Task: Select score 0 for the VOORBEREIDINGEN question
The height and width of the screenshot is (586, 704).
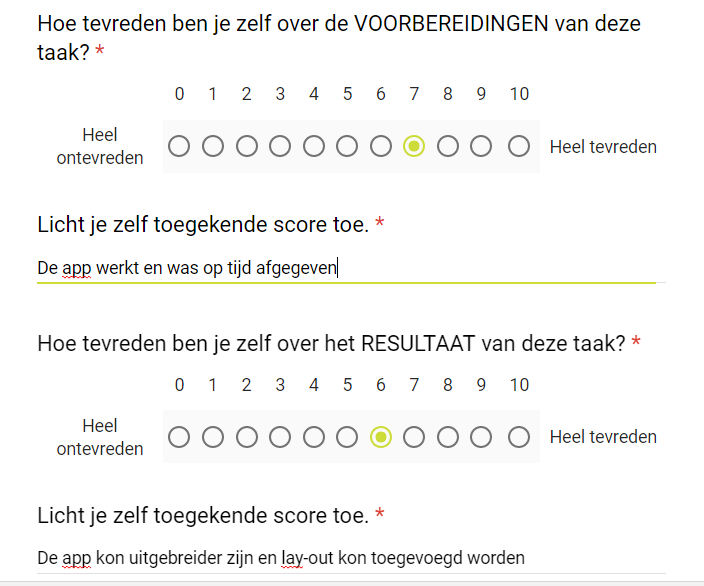Action: pos(179,147)
